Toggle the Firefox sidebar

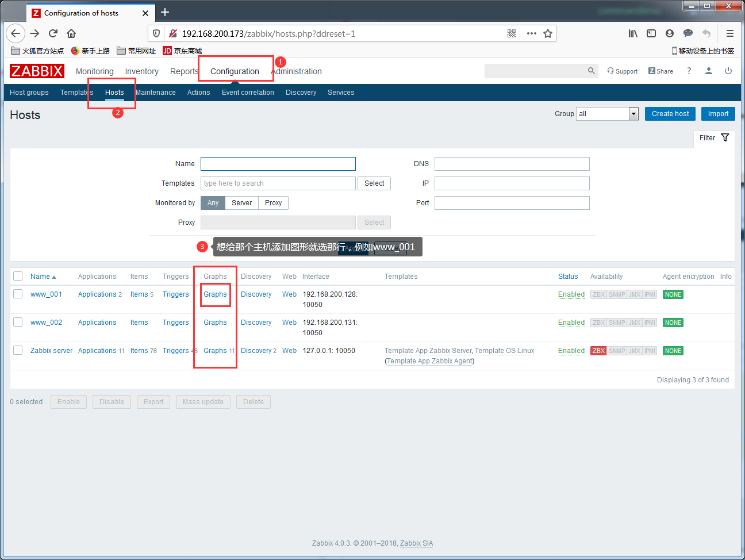click(x=651, y=33)
